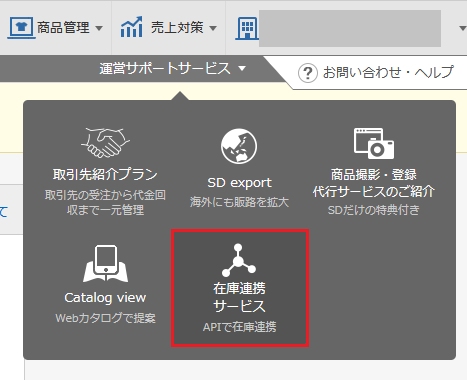Click the shirt monitor icon for 商品管理
The width and height of the screenshot is (467, 380).
(x=21, y=27)
